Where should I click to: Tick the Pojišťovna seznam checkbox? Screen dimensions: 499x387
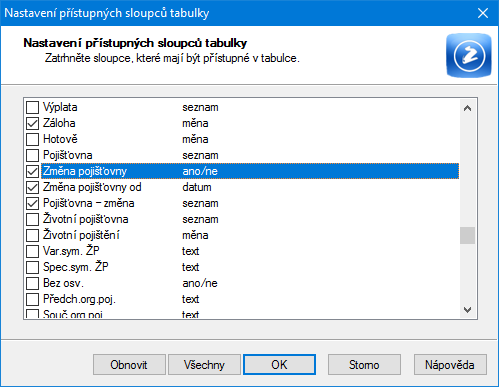(32, 156)
